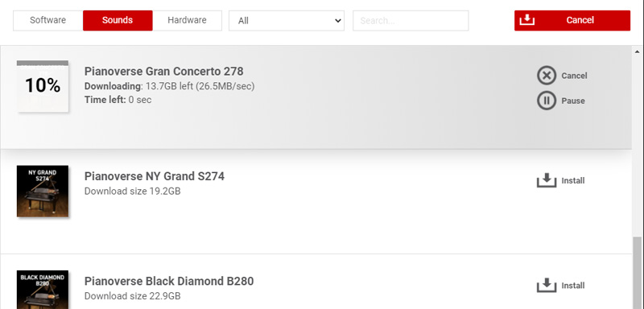The height and width of the screenshot is (309, 644).
Task: Click the Search input field
Action: pos(411,20)
